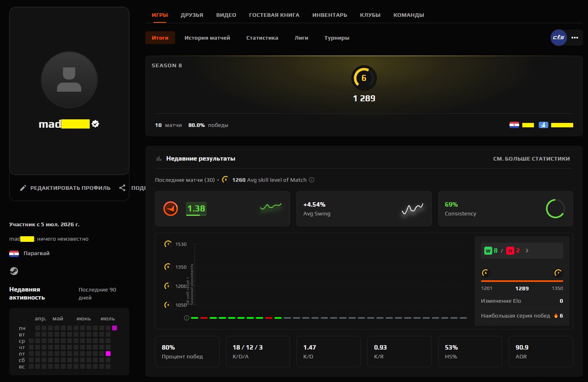Open the three-dots more options menu

click(575, 38)
